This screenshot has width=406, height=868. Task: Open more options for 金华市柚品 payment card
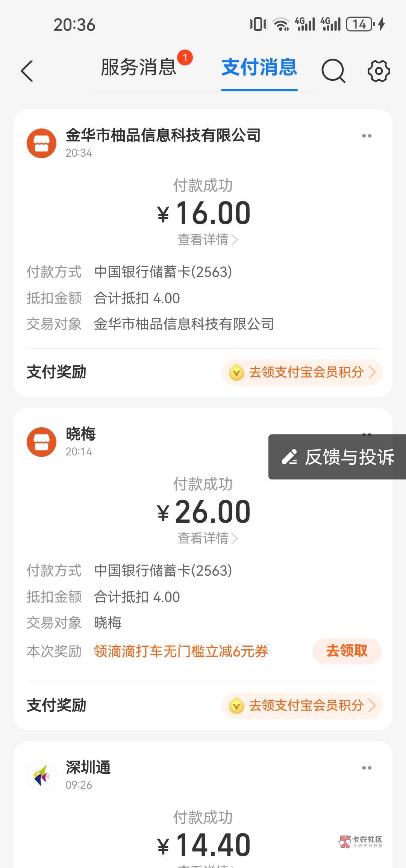[367, 136]
